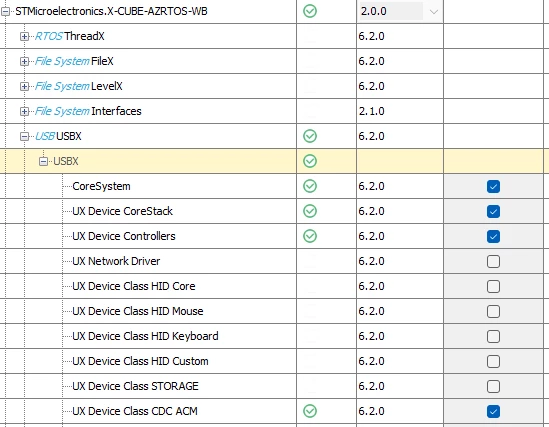Select the CoreSystem component name

click(102, 186)
